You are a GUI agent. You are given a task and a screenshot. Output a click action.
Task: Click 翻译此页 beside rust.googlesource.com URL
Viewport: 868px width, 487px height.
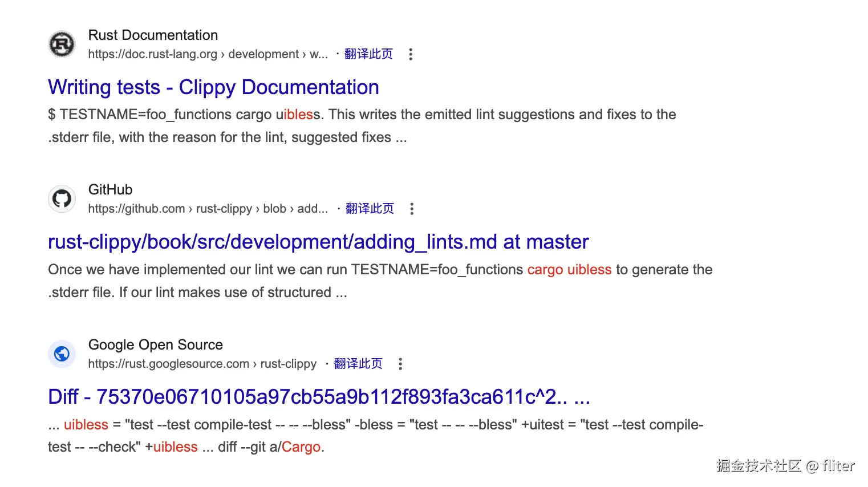pyautogui.click(x=358, y=364)
